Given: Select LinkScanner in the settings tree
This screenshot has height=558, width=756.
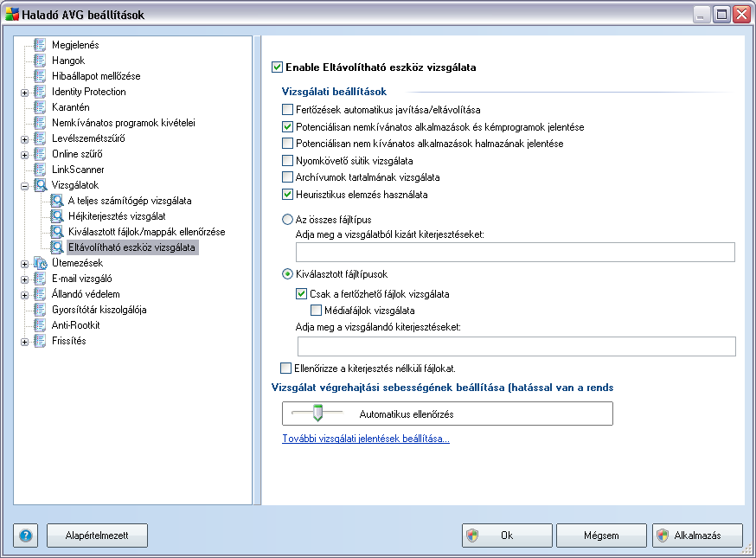Looking at the screenshot, I should [78, 170].
